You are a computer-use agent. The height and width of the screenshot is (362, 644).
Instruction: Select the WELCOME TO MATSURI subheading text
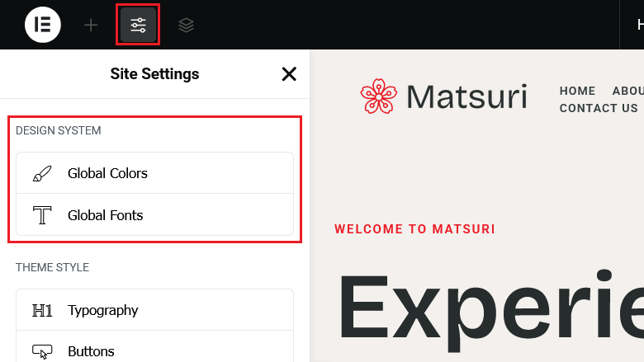(x=414, y=229)
